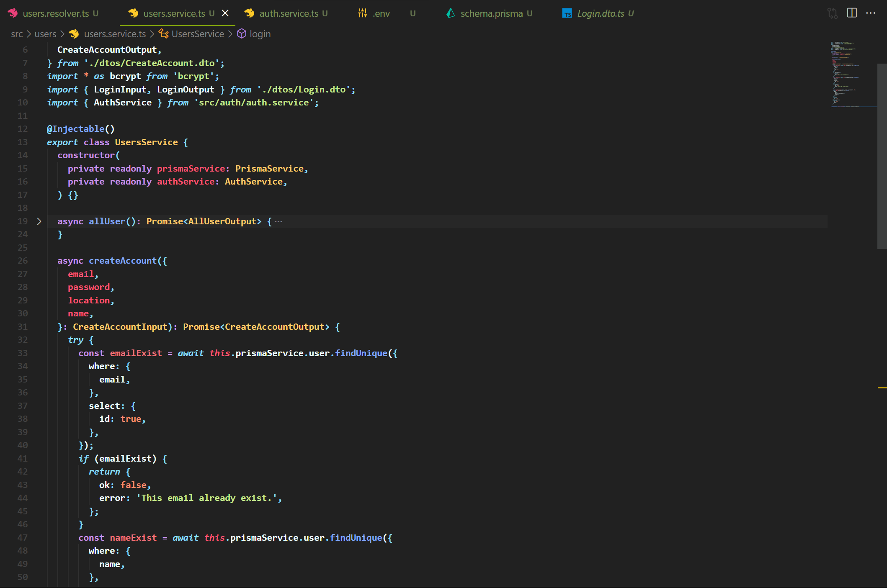Click the NestJS icon on auth.service.ts tab
Viewport: 887px width, 588px height.
250,13
